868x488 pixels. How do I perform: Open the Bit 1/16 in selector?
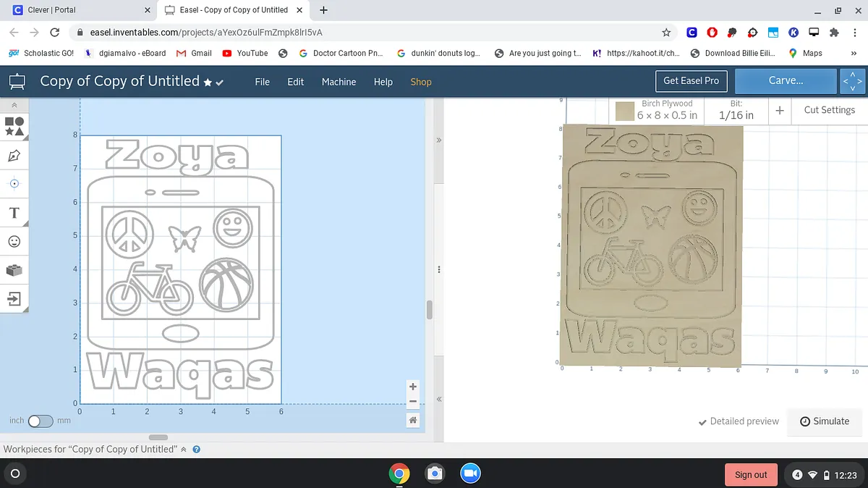tap(736, 110)
